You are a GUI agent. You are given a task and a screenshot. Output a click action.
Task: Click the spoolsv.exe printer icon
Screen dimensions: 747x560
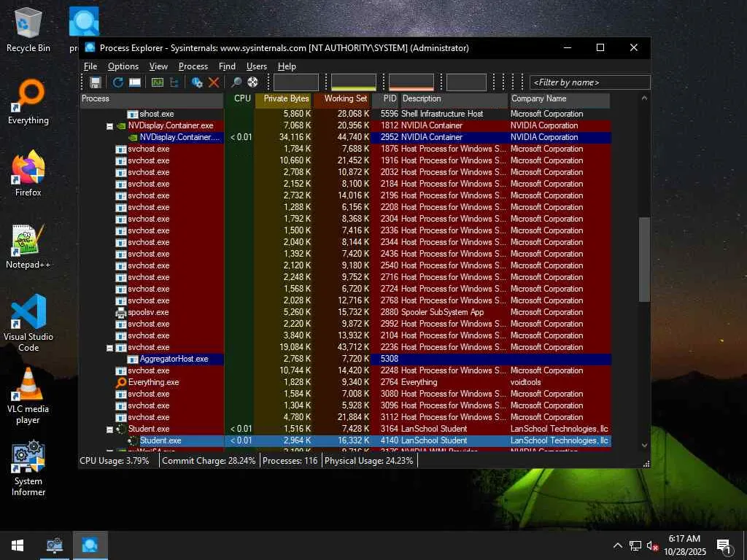(x=121, y=312)
